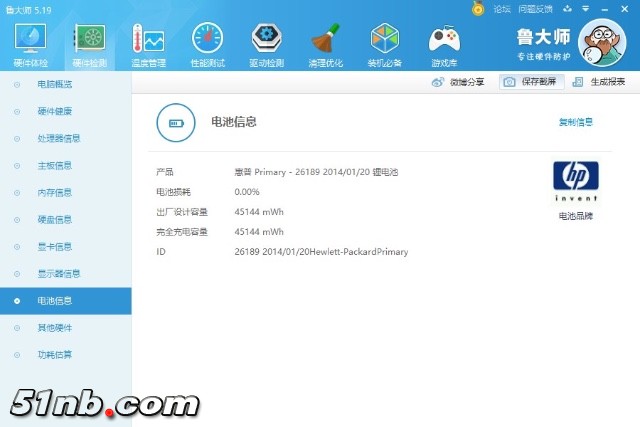This screenshot has height=427, width=640.
Task: Open 性能测试 performance test gauge icon
Action: [207, 43]
